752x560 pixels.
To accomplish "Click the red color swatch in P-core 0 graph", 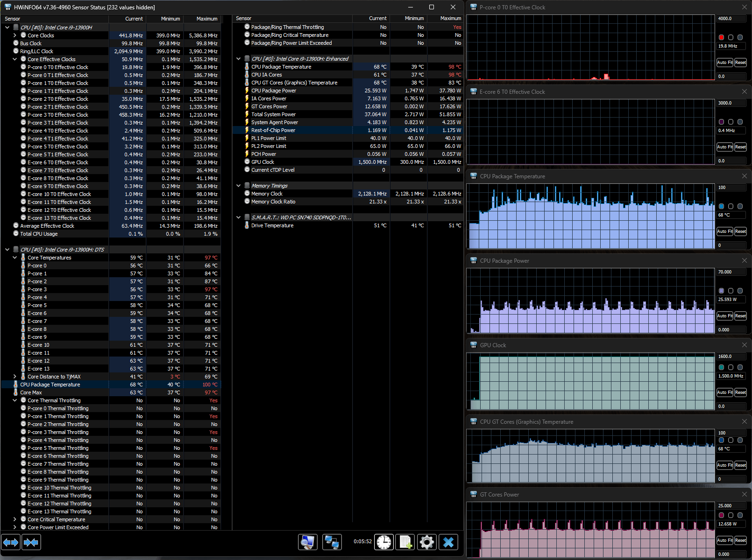I will 722,37.
